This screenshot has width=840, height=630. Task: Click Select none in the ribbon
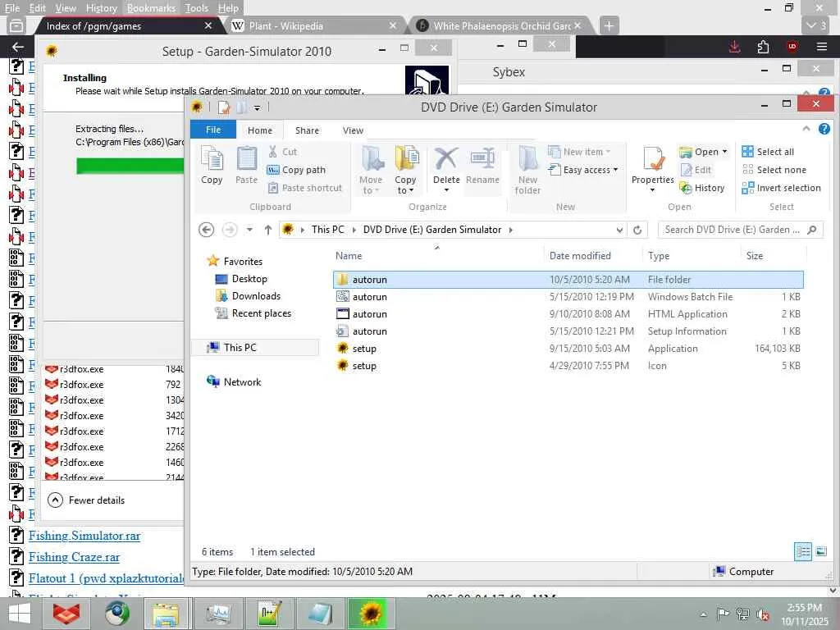(774, 170)
